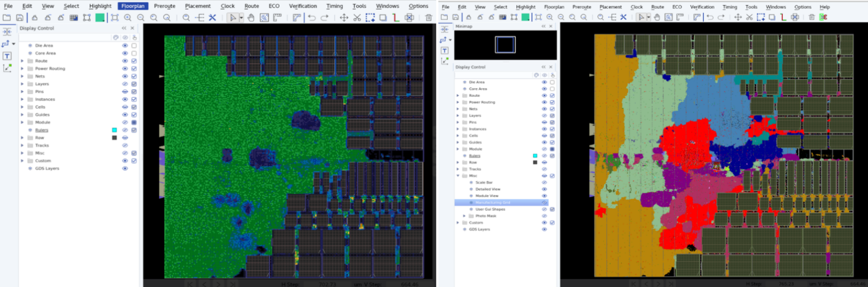Uncheck the User Gui Shapes checkbox

click(x=552, y=210)
